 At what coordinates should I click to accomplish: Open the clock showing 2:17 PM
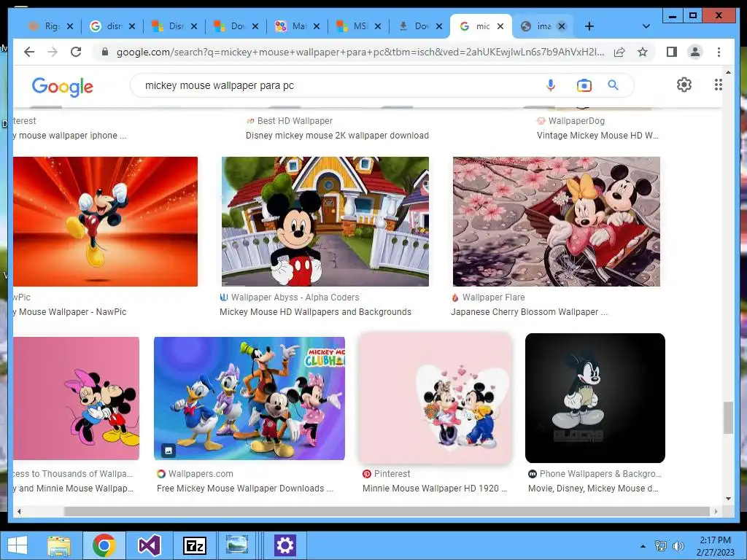pyautogui.click(x=715, y=546)
